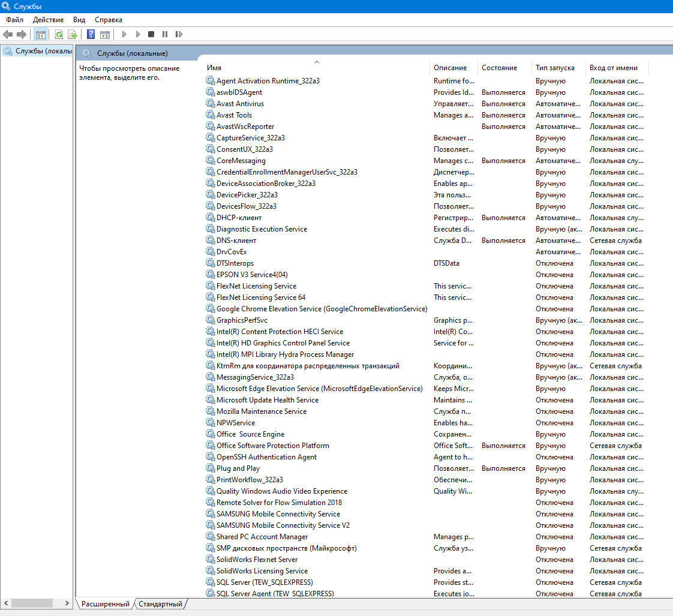The height and width of the screenshot is (616, 673).
Task: Click the Forward arrow toolbar icon
Action: point(21,34)
